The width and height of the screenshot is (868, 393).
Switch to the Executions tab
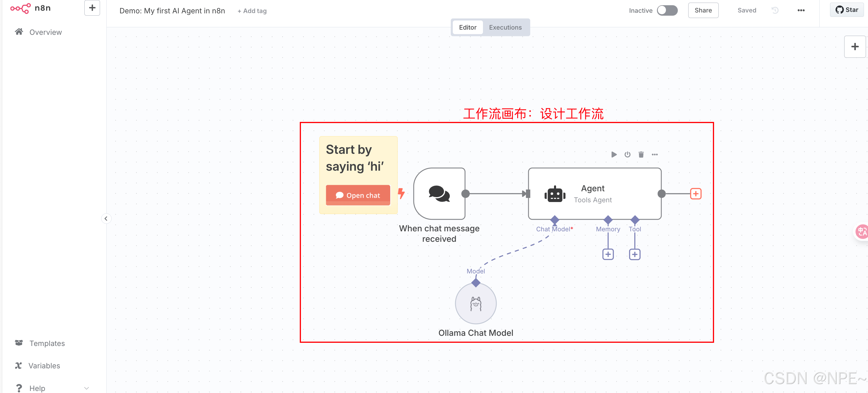(505, 27)
